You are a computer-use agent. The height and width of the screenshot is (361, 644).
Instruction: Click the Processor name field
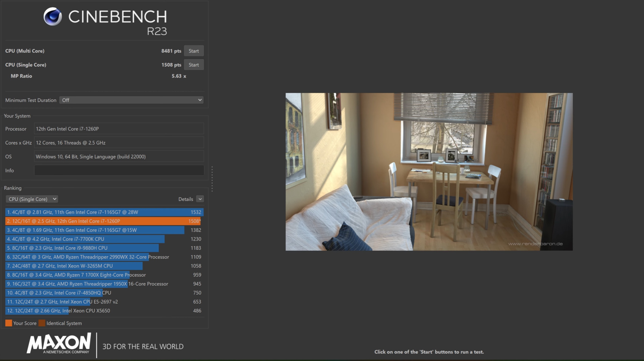(x=119, y=129)
